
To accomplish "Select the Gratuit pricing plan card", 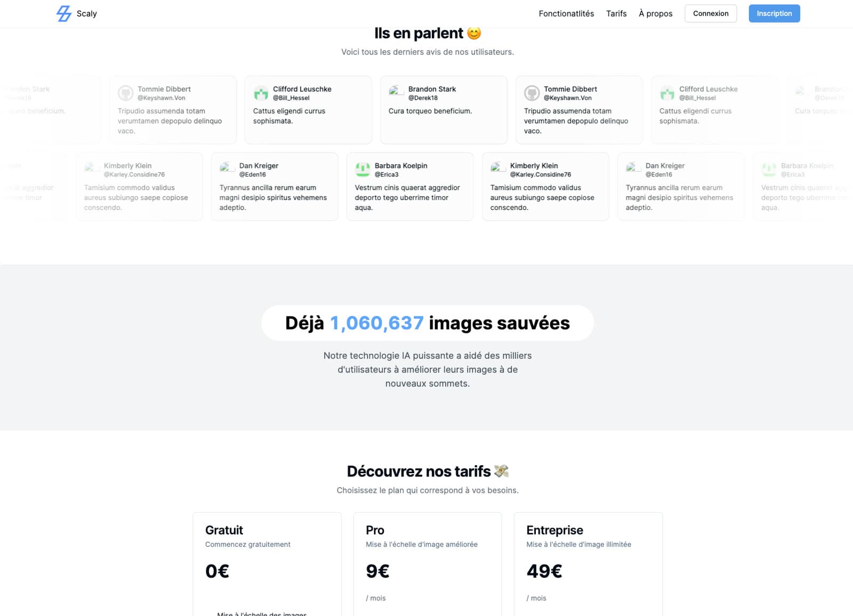I will coord(267,564).
